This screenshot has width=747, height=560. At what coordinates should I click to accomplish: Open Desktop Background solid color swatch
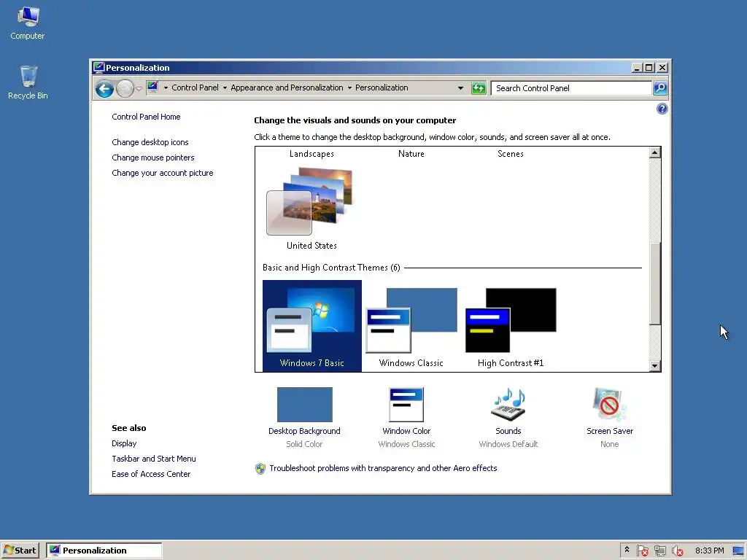[305, 404]
